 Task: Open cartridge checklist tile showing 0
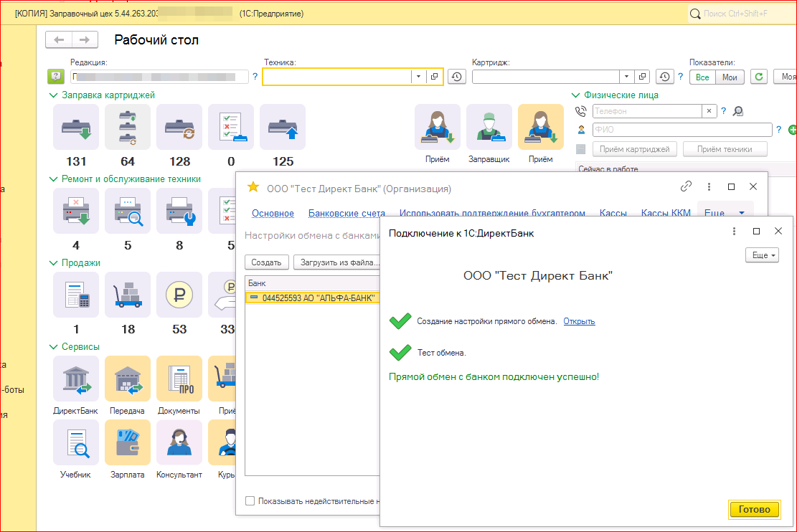231,127
